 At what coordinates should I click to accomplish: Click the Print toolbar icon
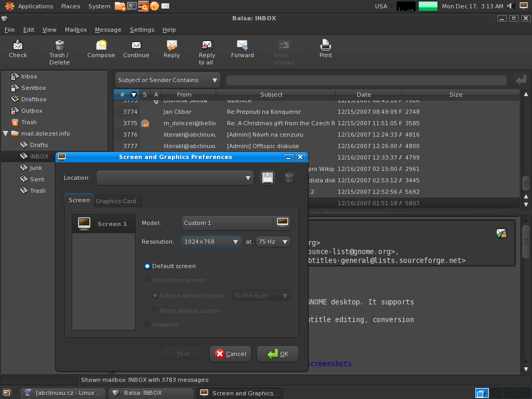(325, 49)
